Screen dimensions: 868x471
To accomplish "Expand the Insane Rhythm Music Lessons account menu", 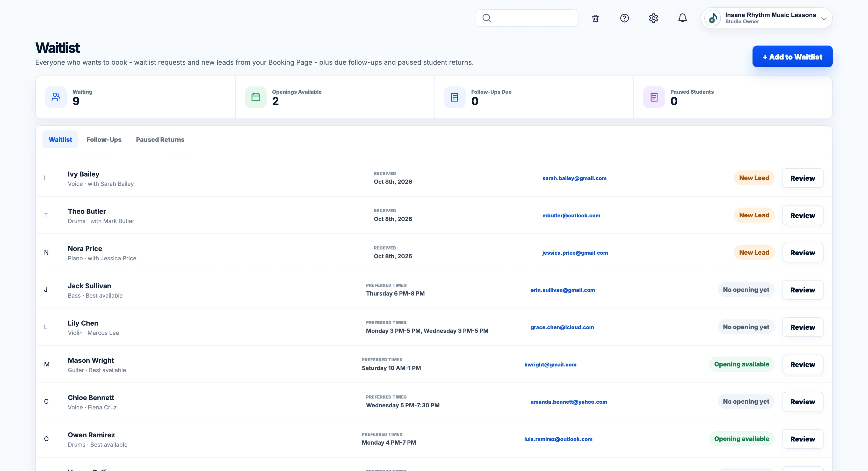I will point(766,18).
